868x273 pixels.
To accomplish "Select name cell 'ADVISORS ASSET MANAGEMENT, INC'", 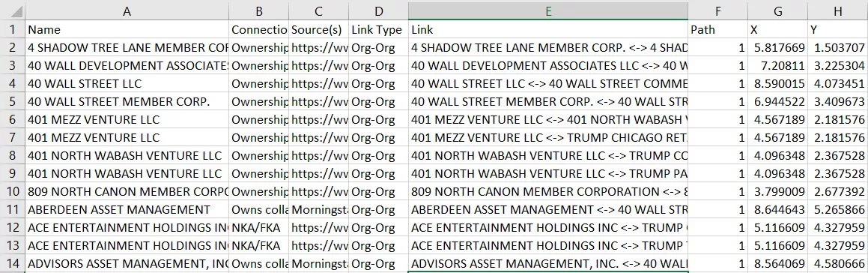I will [x=127, y=263].
